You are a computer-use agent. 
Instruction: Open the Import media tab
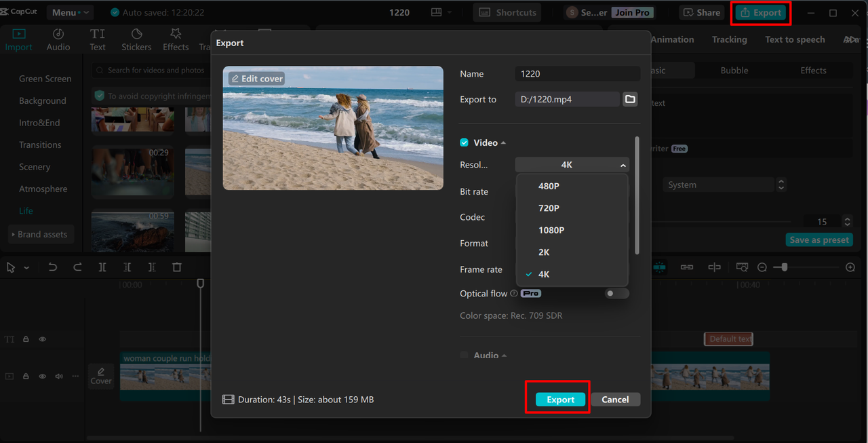18,39
